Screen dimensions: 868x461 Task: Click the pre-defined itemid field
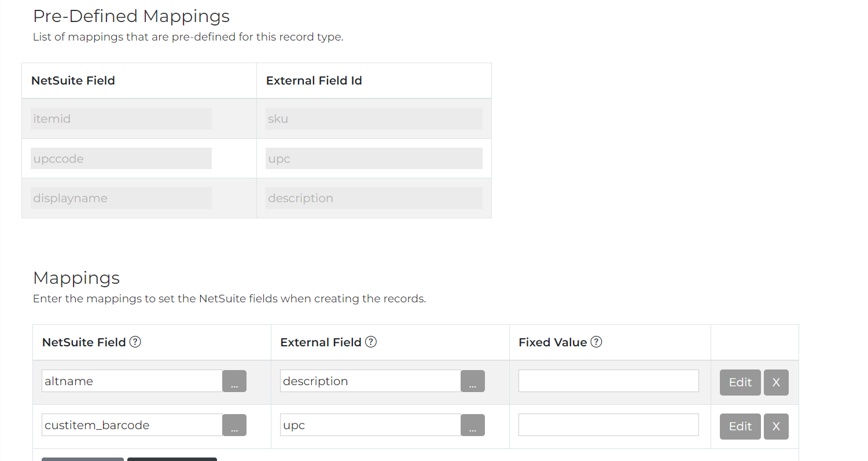pos(121,119)
